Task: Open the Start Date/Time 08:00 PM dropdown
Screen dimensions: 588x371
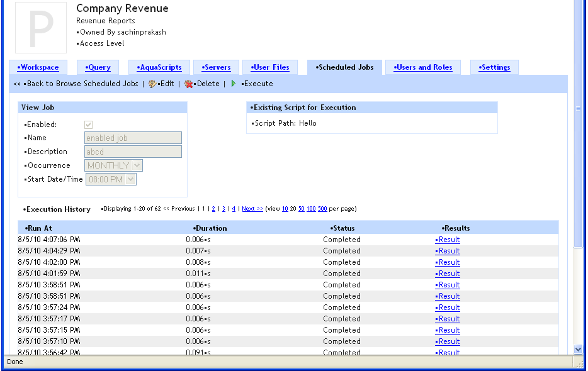Action: pyautogui.click(x=111, y=179)
